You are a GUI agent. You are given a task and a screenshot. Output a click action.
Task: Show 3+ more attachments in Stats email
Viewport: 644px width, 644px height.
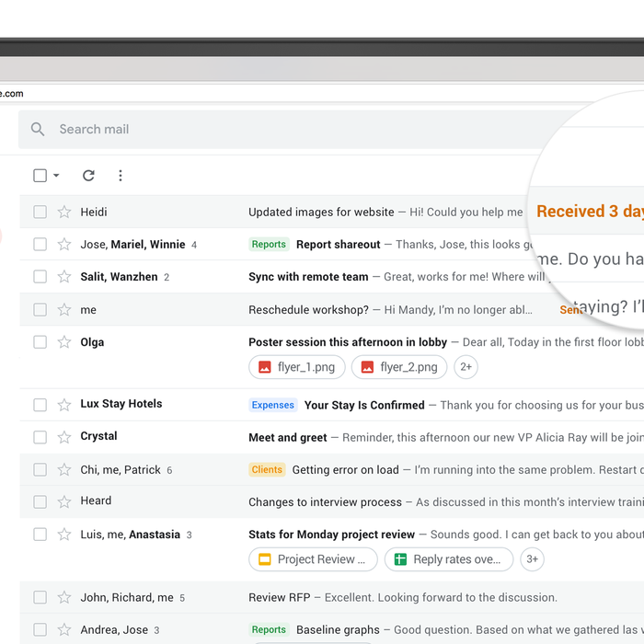point(533,559)
